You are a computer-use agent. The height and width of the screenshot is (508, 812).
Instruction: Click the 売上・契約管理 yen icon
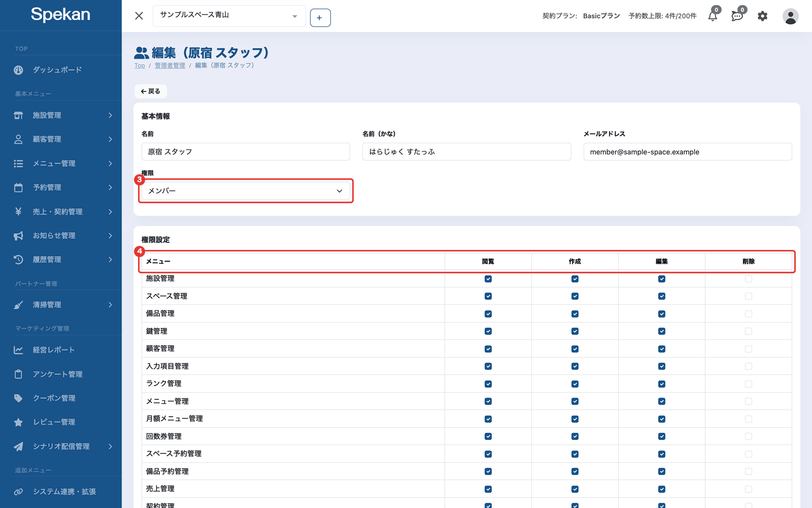18,211
